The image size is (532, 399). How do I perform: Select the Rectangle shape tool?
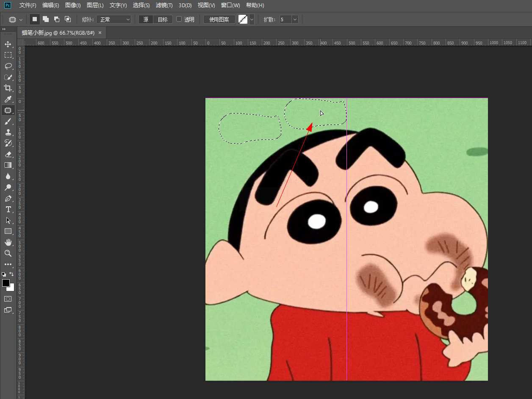(x=8, y=231)
